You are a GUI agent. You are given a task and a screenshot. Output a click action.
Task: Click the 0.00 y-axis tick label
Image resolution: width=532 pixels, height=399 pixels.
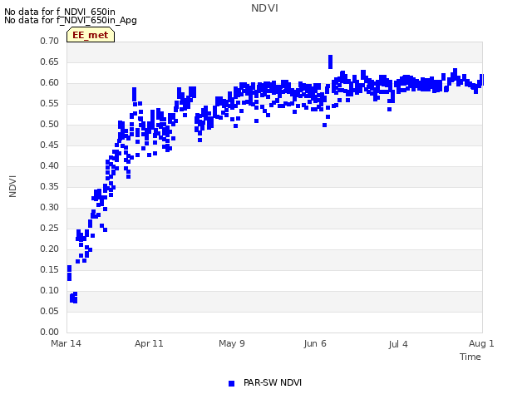click(49, 332)
